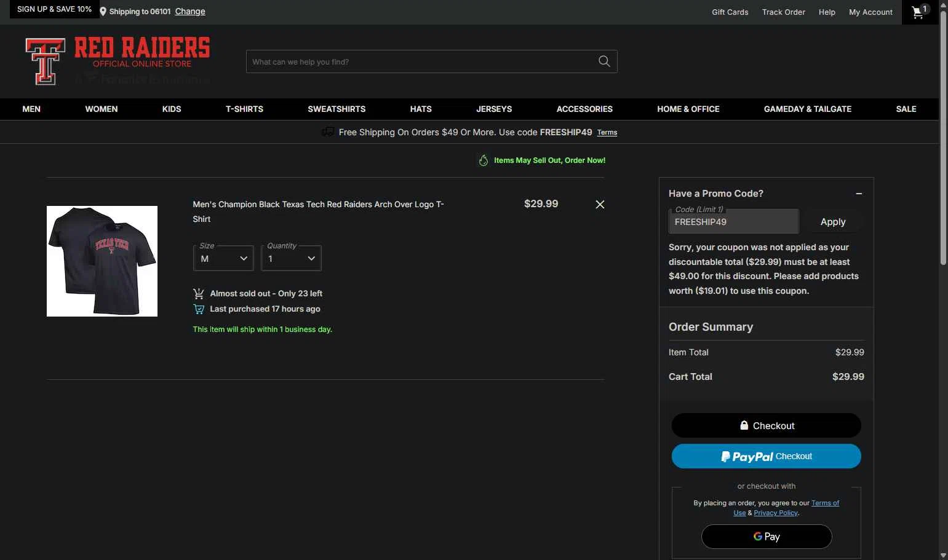Image resolution: width=948 pixels, height=560 pixels.
Task: Click SIGN UP & SAVE 10% banner
Action: click(x=54, y=9)
